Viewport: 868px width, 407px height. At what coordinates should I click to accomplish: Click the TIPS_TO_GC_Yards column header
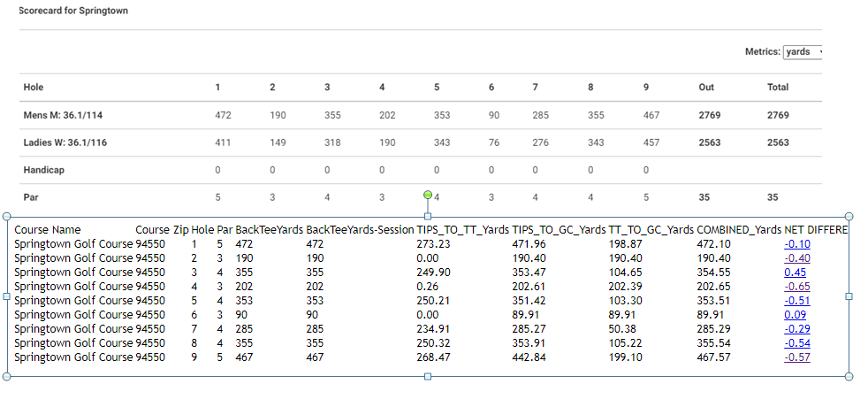560,230
